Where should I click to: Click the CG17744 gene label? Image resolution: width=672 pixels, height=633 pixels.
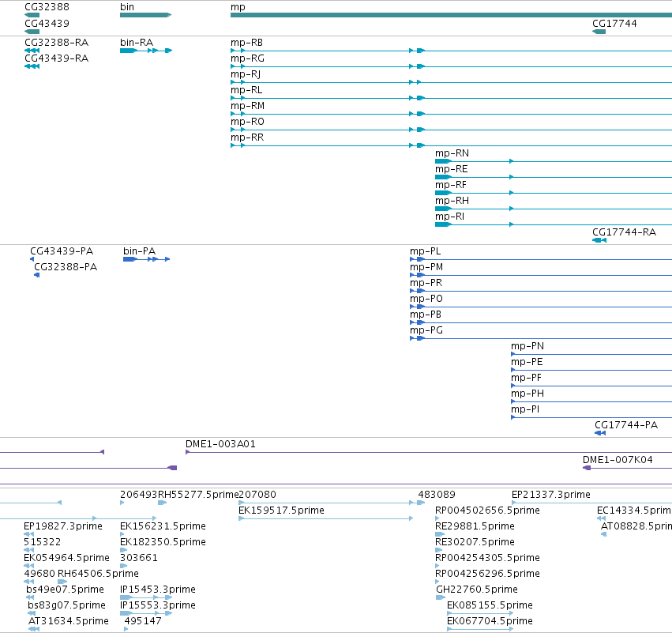point(614,23)
